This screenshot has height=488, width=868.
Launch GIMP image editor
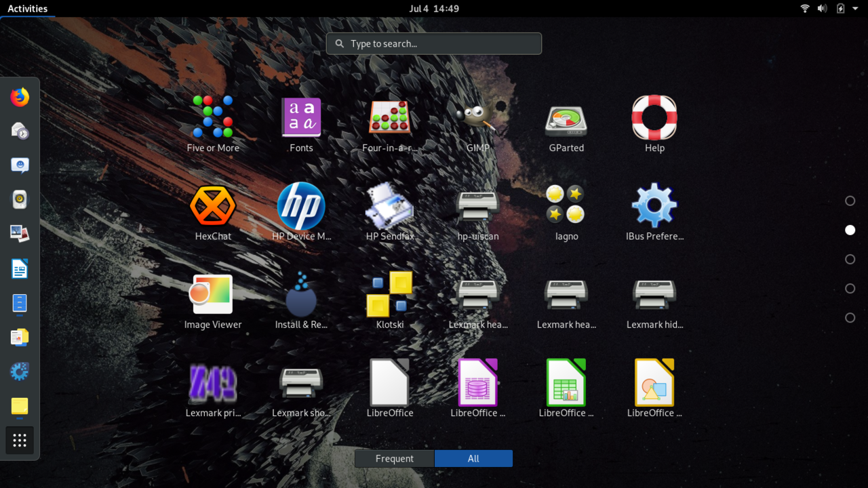(x=478, y=124)
